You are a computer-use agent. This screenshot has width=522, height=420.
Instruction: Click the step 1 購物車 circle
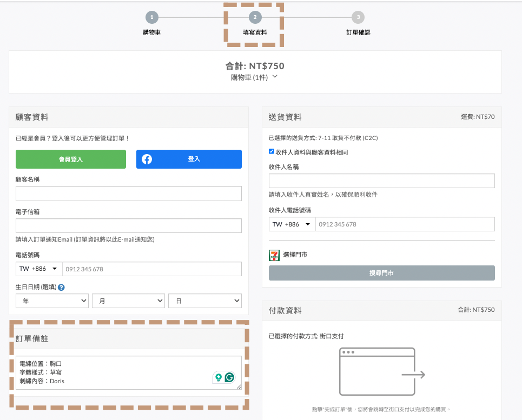pyautogui.click(x=151, y=17)
